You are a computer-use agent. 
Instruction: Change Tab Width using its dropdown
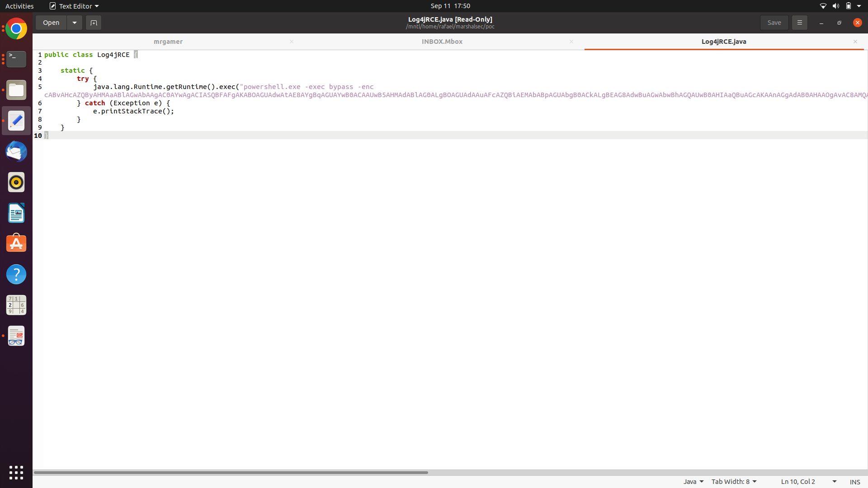(733, 481)
